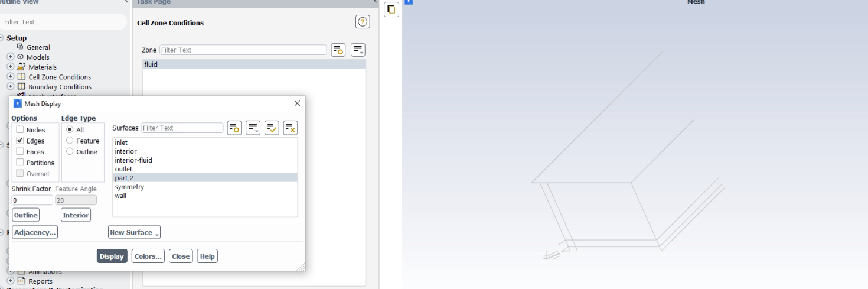The width and height of the screenshot is (868, 289).
Task: Click the Materials icon in outline tree
Action: [21, 67]
